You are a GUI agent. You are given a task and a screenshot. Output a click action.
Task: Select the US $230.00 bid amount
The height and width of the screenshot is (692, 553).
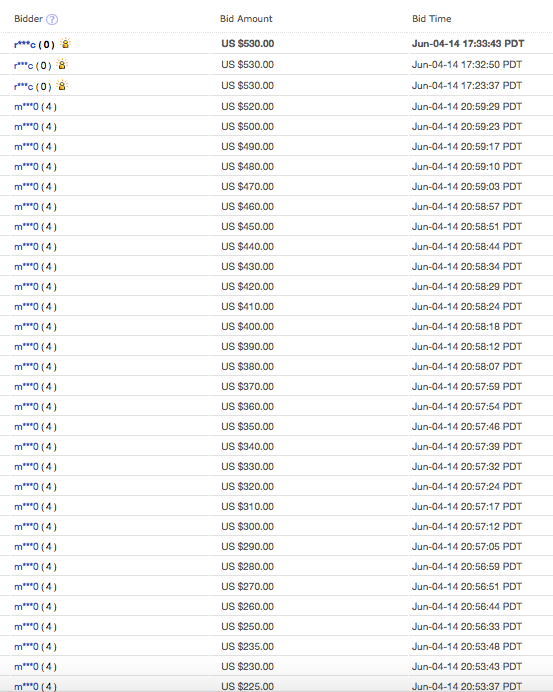point(248,667)
